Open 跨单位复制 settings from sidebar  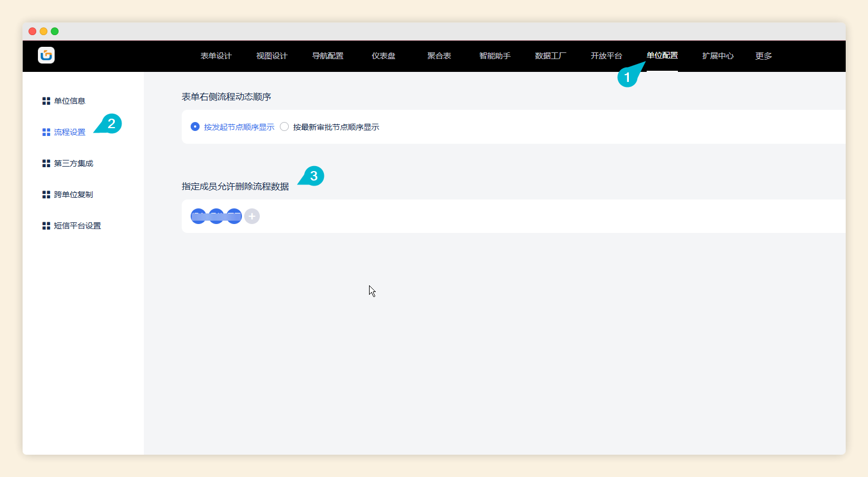tap(73, 194)
